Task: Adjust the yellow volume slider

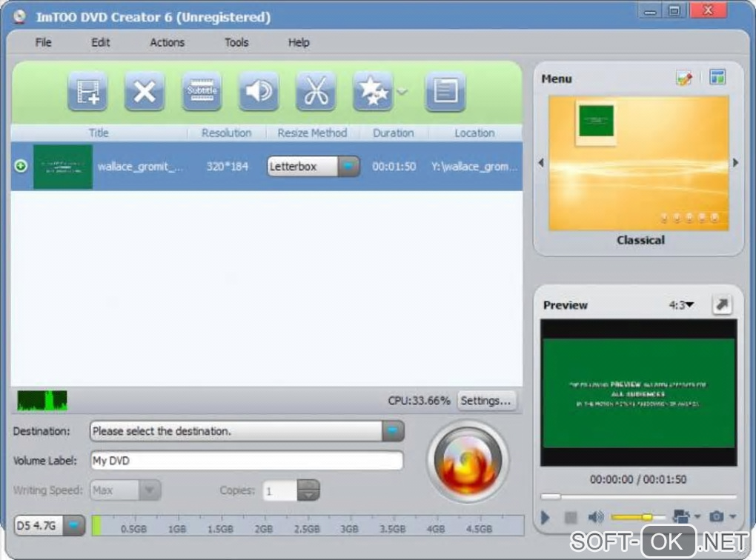Action: (638, 517)
